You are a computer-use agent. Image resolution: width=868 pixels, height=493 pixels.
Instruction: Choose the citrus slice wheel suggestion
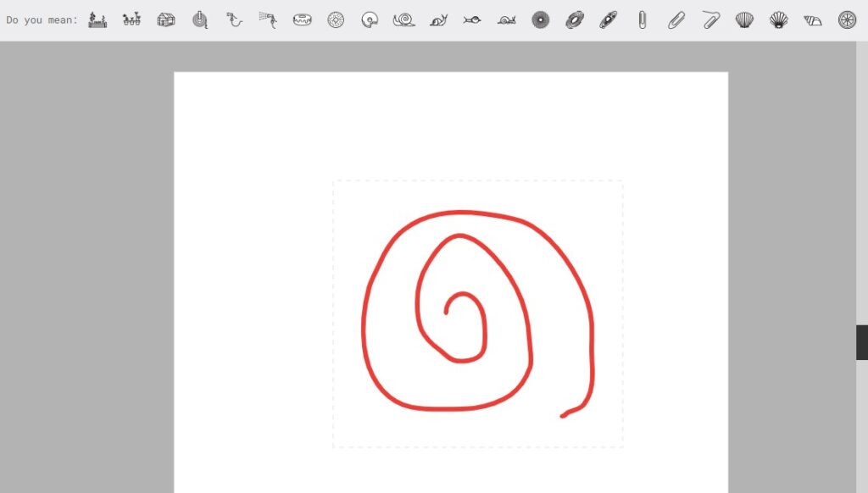pos(847,20)
